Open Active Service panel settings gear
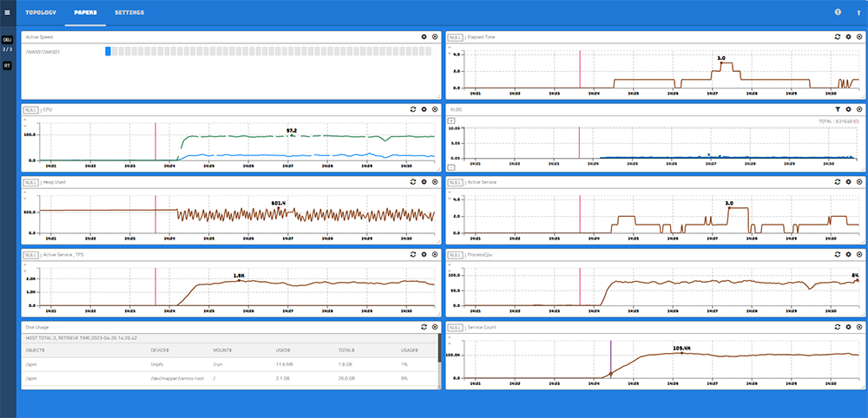 click(848, 181)
